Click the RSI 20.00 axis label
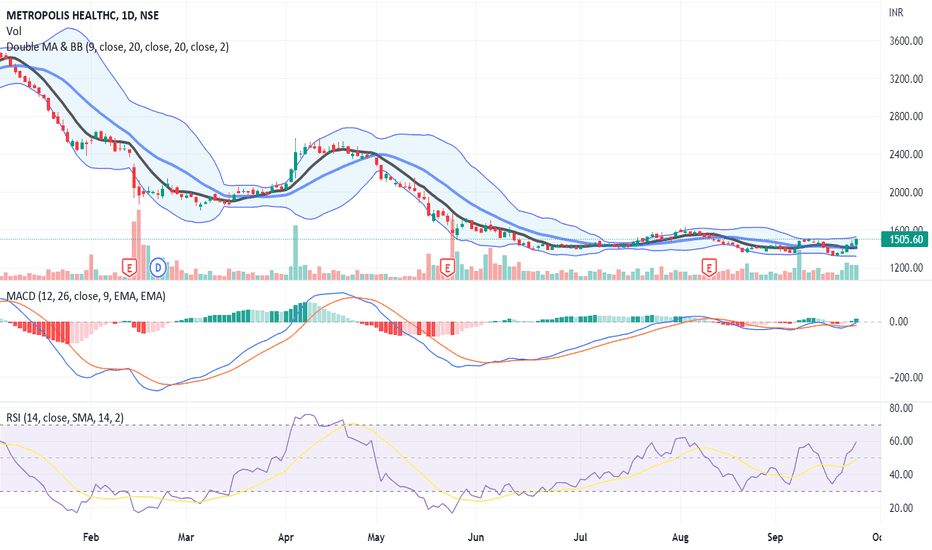 click(901, 508)
